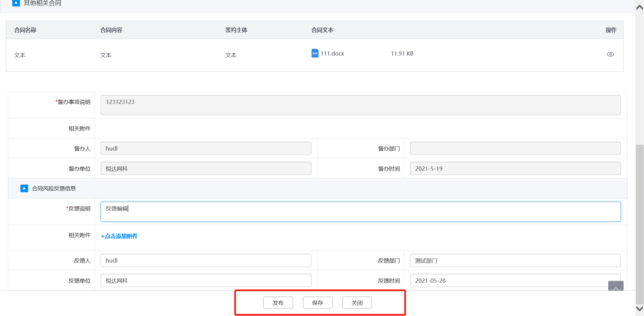Click the 发布 publish button
Viewport: 644px width, 316px height.
tap(278, 303)
